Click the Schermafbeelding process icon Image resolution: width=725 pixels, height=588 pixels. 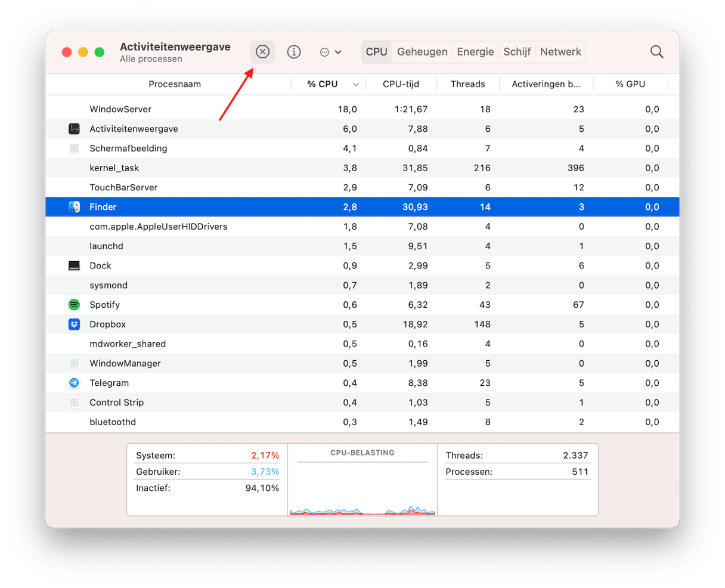pos(74,148)
